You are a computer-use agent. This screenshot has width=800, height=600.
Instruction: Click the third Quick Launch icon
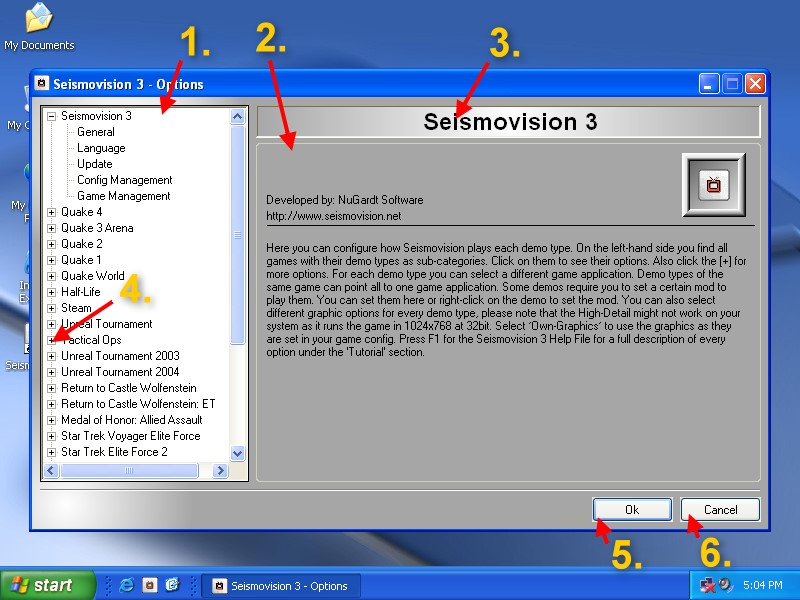[x=171, y=585]
